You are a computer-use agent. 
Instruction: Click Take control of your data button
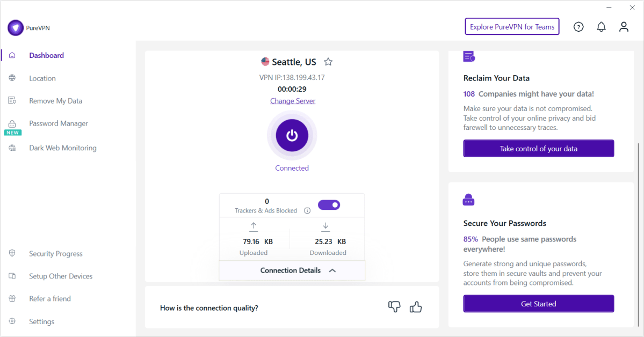tap(538, 149)
